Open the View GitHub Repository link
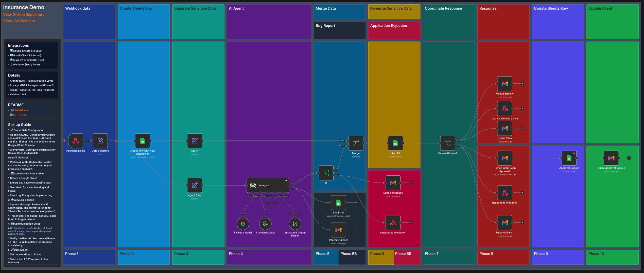644x273 pixels. (x=24, y=15)
